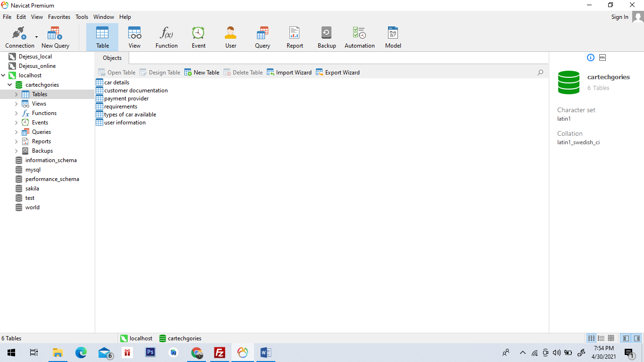Open the Function toolbar icon
Viewport: 644px width, 362px height.
click(x=166, y=37)
